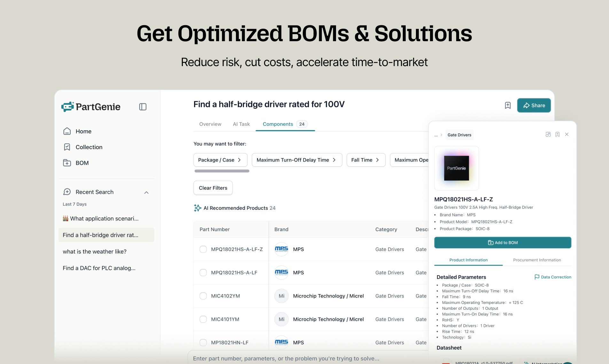Viewport: 609px width, 364px height.
Task: Expand the Fall Time filter
Action: click(366, 160)
